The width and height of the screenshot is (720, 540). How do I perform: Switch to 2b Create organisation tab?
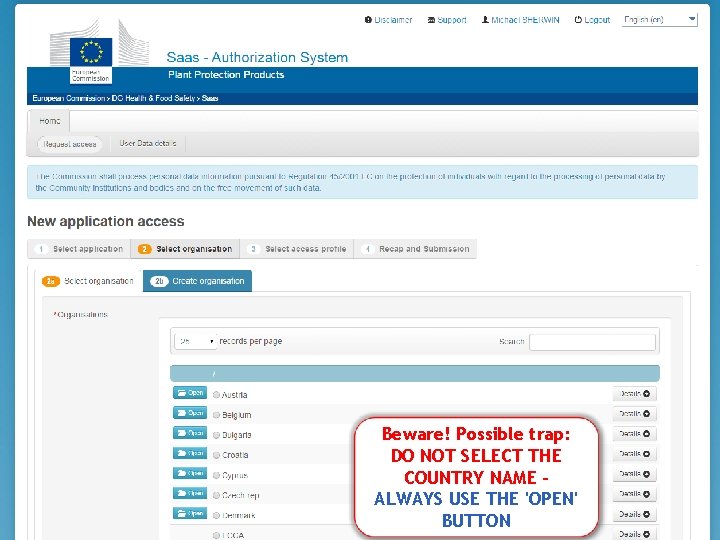coord(197,281)
